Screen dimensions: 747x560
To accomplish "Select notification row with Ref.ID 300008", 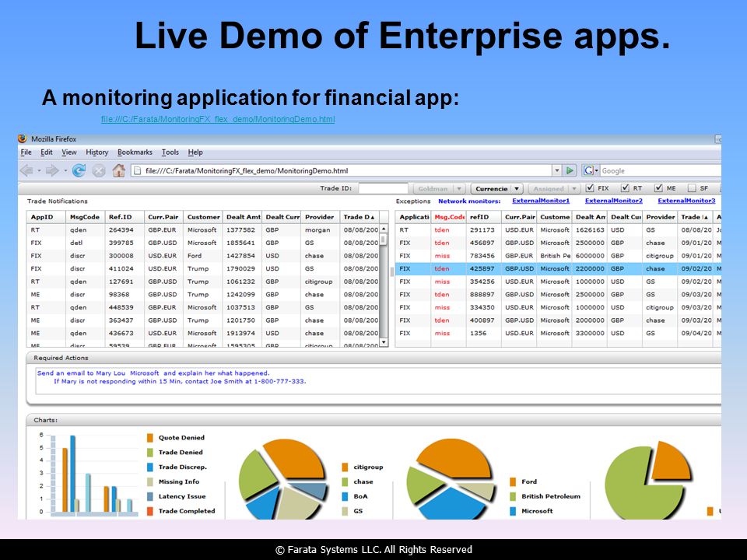I will (x=202, y=256).
